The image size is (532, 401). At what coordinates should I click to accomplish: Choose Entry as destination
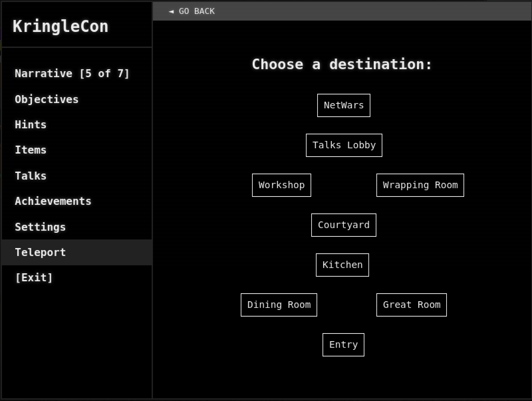(343, 345)
